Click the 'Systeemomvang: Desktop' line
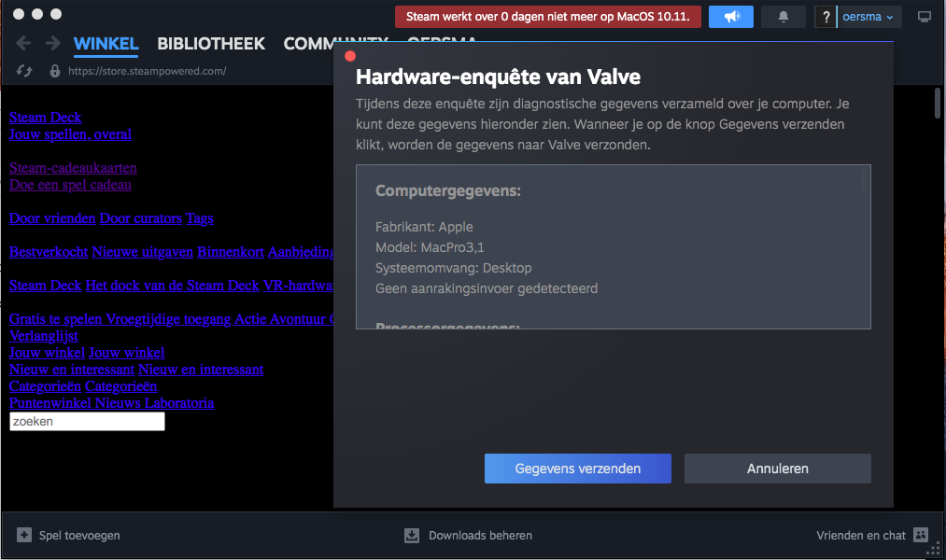This screenshot has width=946, height=560. coord(454,268)
